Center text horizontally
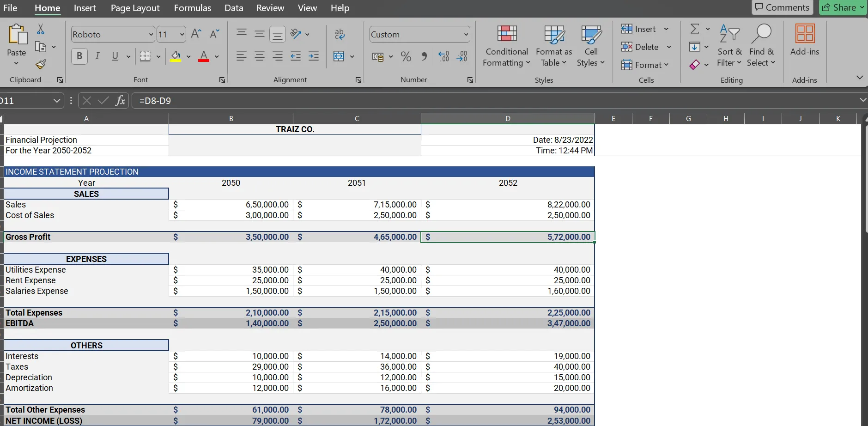Viewport: 868px width, 426px height. click(x=260, y=56)
